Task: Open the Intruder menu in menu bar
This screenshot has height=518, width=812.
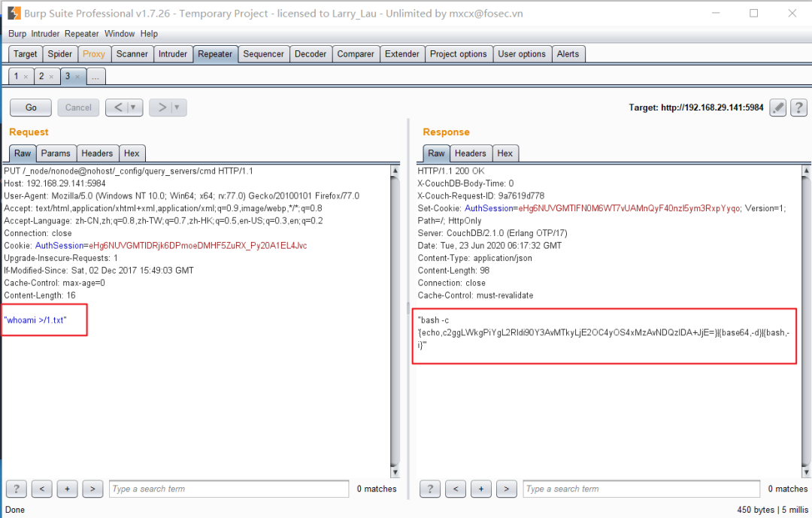Action: [45, 34]
